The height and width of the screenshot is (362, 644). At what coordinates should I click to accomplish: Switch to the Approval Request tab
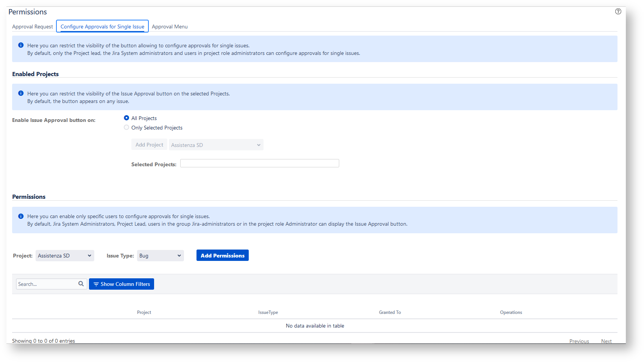(x=33, y=27)
